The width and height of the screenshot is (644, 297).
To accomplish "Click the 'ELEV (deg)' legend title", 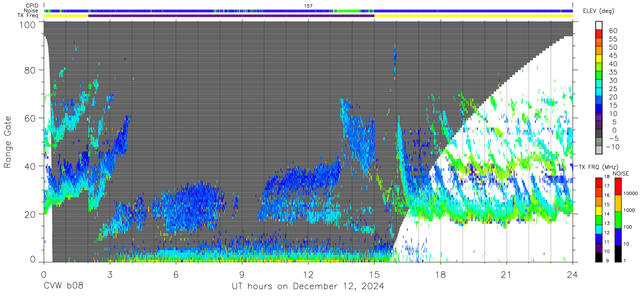I will click(599, 11).
